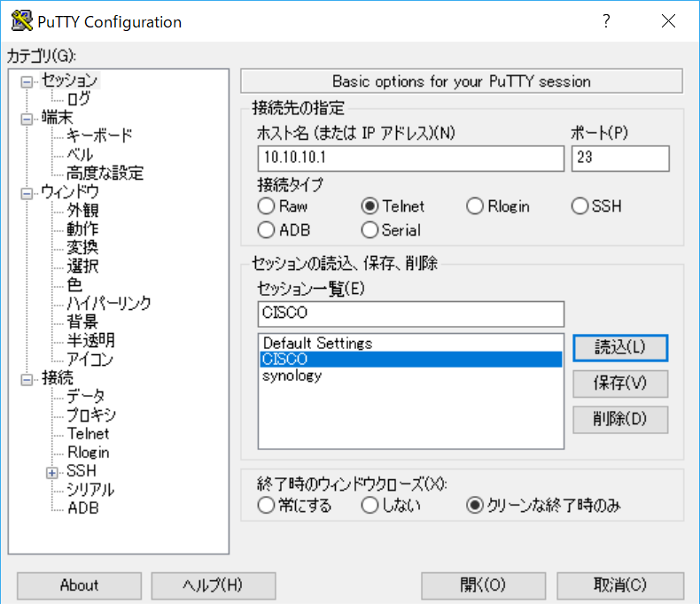The image size is (700, 604).
Task: Open the アイコン category
Action: (89, 359)
